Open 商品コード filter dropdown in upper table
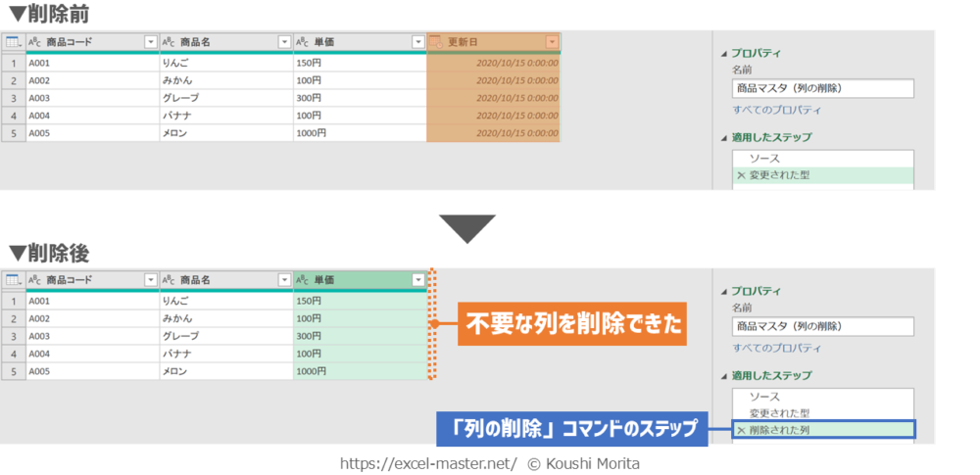 point(150,42)
